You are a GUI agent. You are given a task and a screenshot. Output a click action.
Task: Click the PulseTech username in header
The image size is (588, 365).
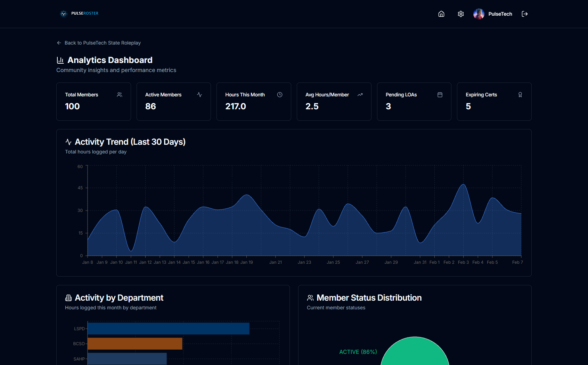pyautogui.click(x=500, y=14)
